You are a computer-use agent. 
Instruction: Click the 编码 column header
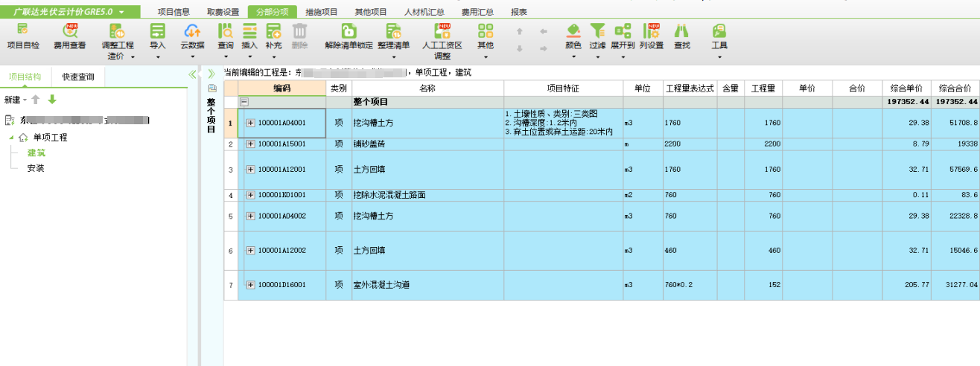coord(281,88)
